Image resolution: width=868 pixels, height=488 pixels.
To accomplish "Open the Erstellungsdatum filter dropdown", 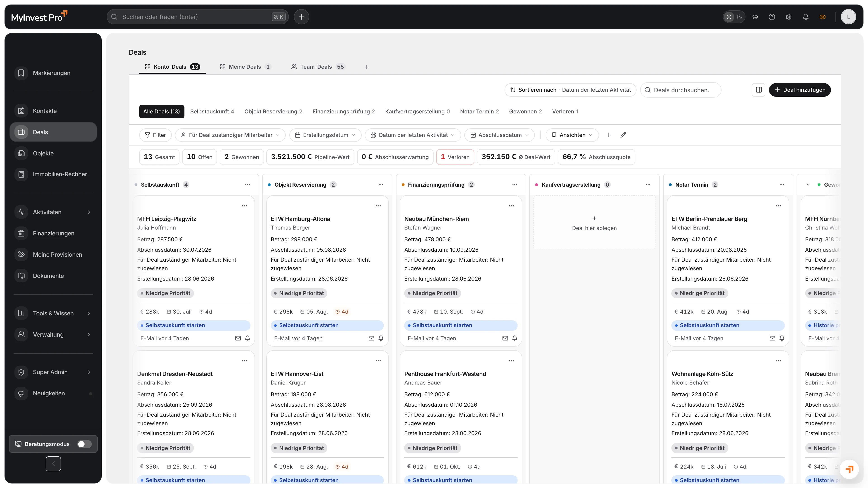I will coord(325,135).
